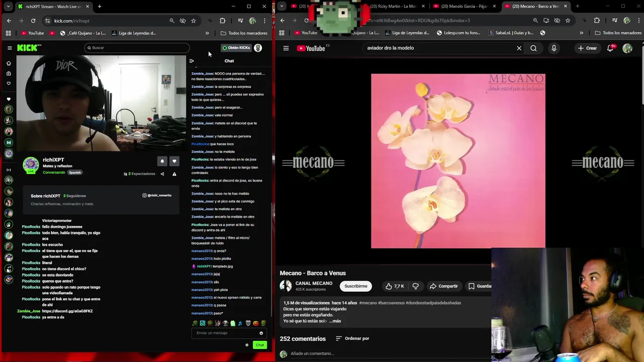Click the share icon next to Espectadores
Image resolution: width=644 pixels, height=362 pixels.
click(162, 174)
